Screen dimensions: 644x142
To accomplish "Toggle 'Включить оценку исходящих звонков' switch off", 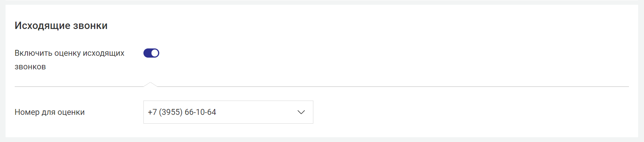I will (x=151, y=53).
